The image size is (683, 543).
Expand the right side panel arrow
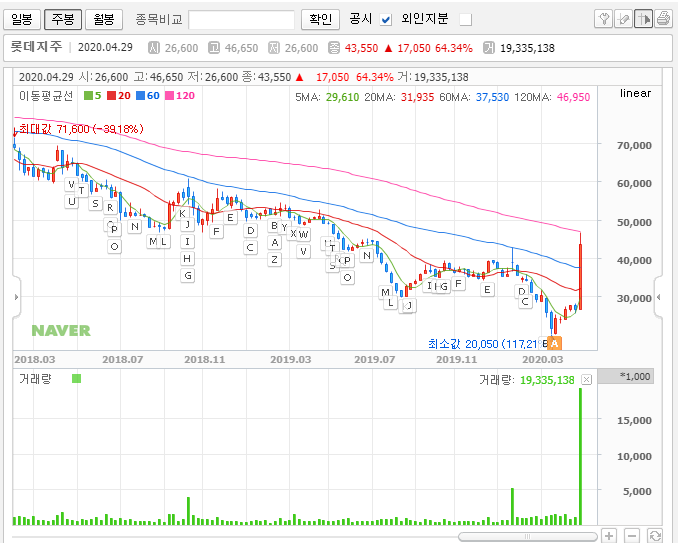tap(659, 297)
